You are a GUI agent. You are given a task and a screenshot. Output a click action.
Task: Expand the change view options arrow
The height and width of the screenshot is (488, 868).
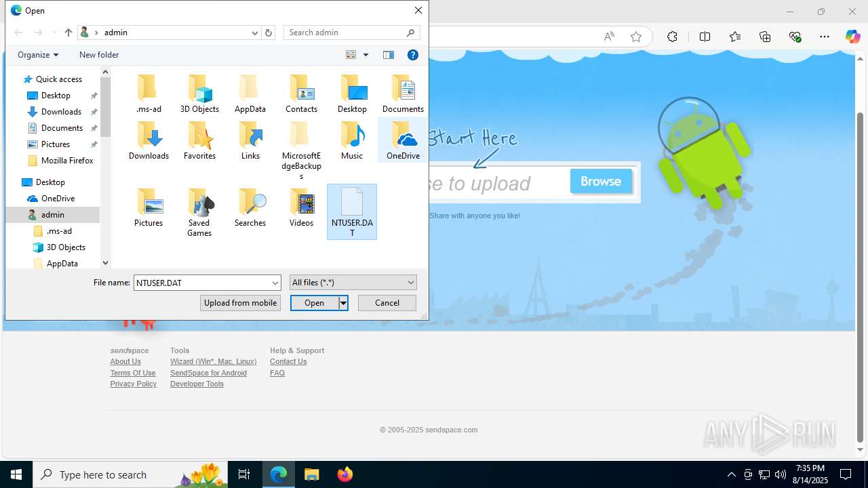(x=366, y=55)
